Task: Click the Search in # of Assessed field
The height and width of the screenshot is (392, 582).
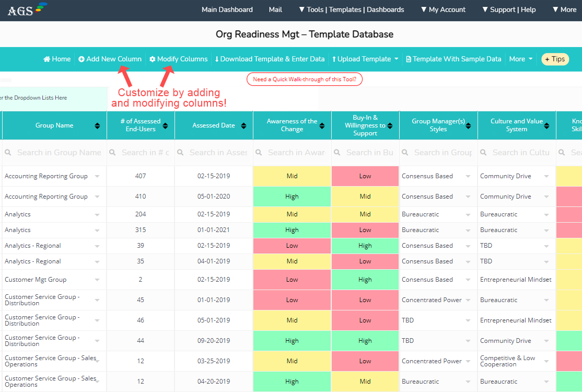Action: (x=141, y=152)
